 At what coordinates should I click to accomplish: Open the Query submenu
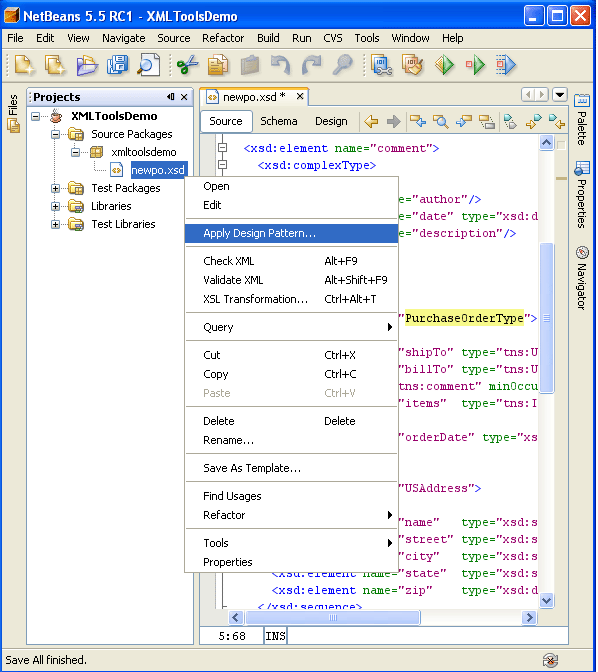[291, 327]
